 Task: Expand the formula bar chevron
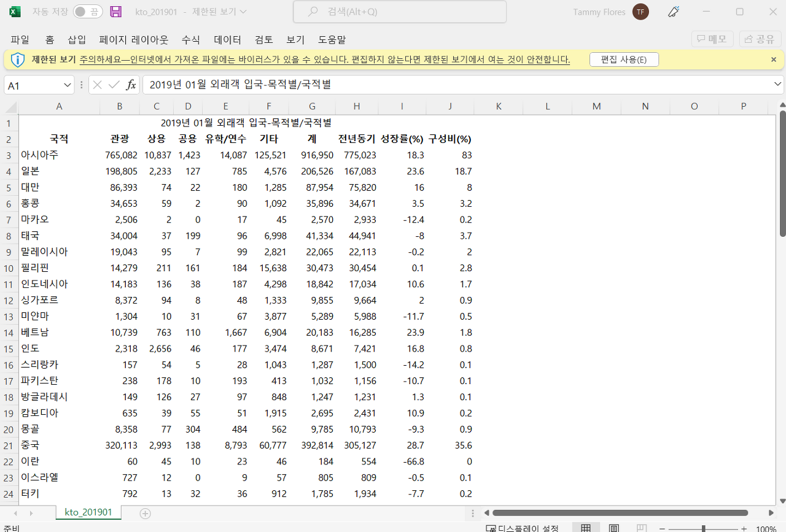click(x=778, y=85)
